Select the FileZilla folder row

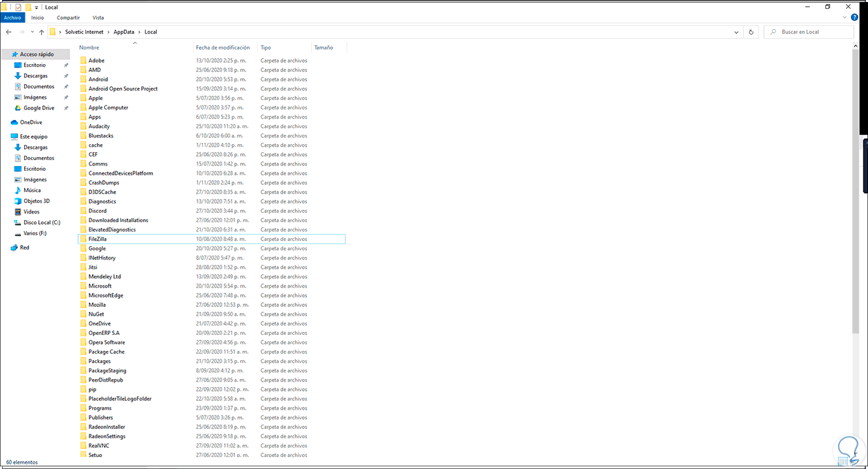click(x=212, y=239)
